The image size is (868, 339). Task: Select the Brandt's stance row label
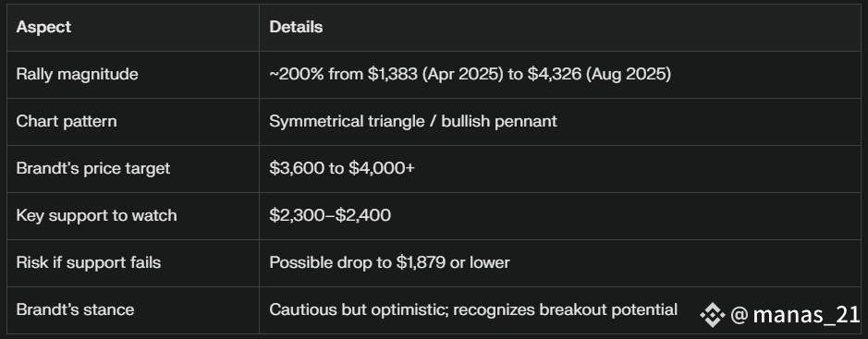(x=75, y=309)
